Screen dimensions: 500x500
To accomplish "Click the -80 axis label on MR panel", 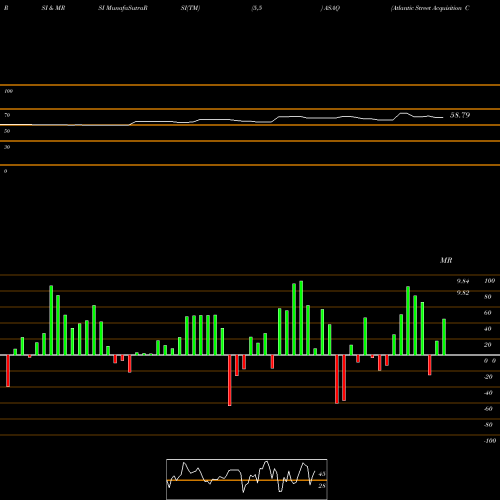I will click(488, 425).
